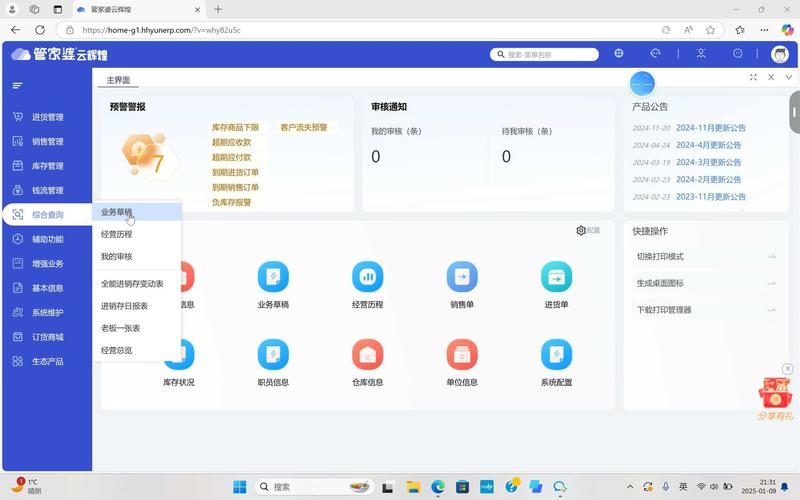
Task: Choose 业务草稿 from the submenu
Action: pyautogui.click(x=137, y=212)
